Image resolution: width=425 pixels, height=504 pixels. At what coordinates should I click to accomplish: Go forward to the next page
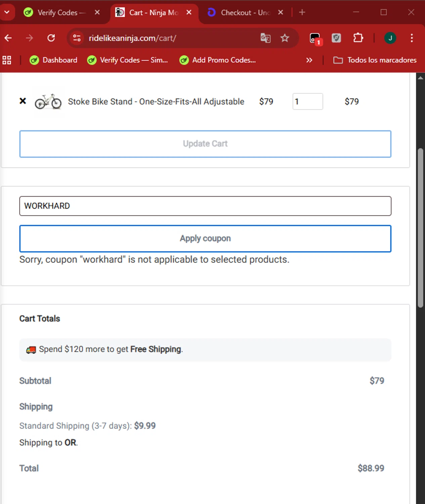30,38
